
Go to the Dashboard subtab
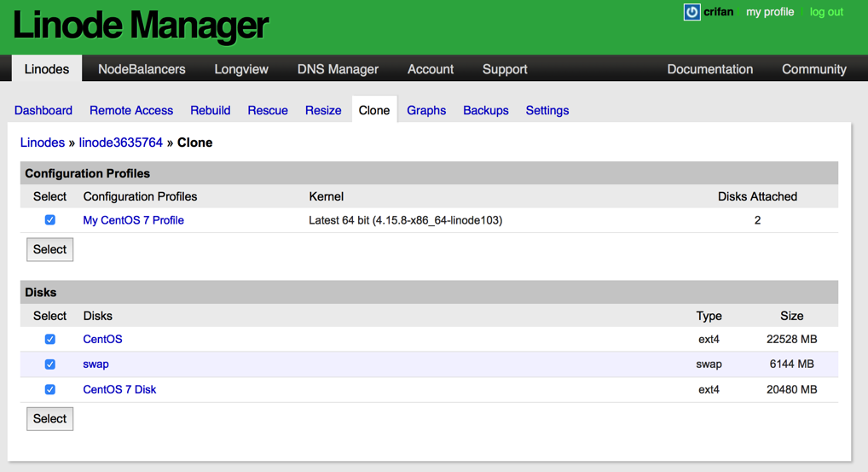tap(43, 110)
